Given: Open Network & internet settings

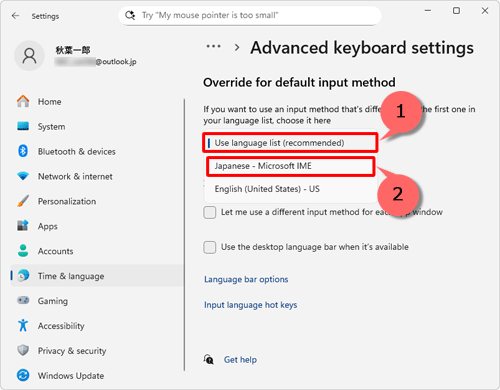Looking at the screenshot, I should click(97, 176).
